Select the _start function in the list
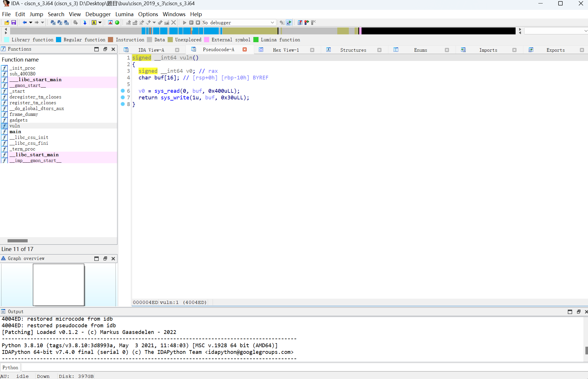The height and width of the screenshot is (379, 588). coord(59,91)
